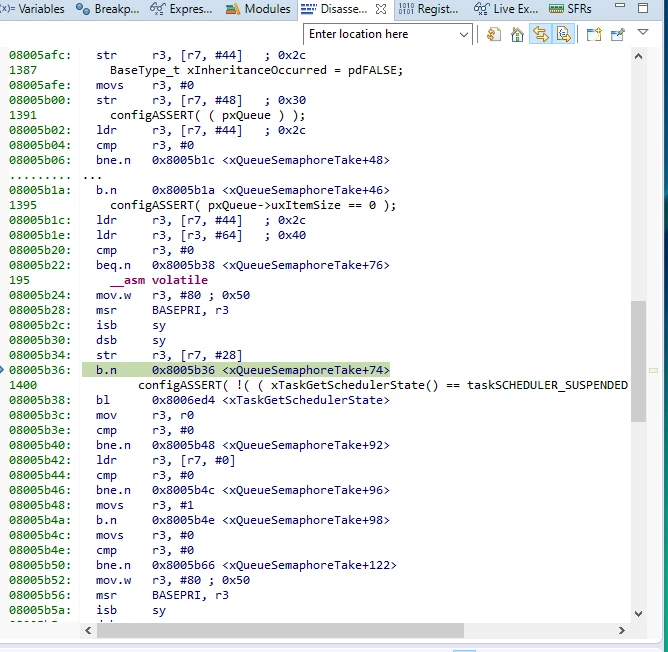Click the str r3, [r7, #28] instruction
Image resolution: width=668 pixels, height=652 pixels.
[169, 355]
